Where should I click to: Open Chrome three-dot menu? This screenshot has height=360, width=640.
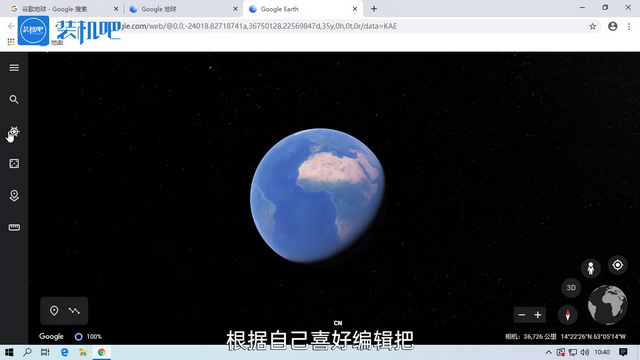tap(629, 27)
